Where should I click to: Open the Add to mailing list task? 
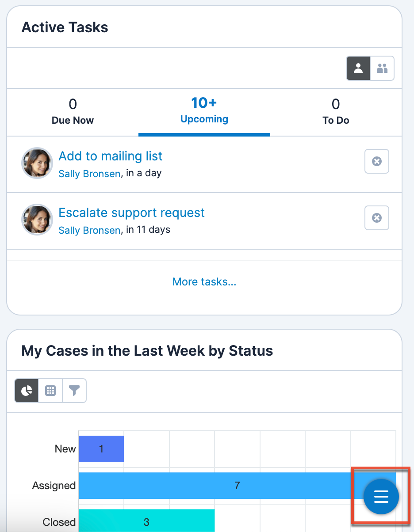click(111, 156)
